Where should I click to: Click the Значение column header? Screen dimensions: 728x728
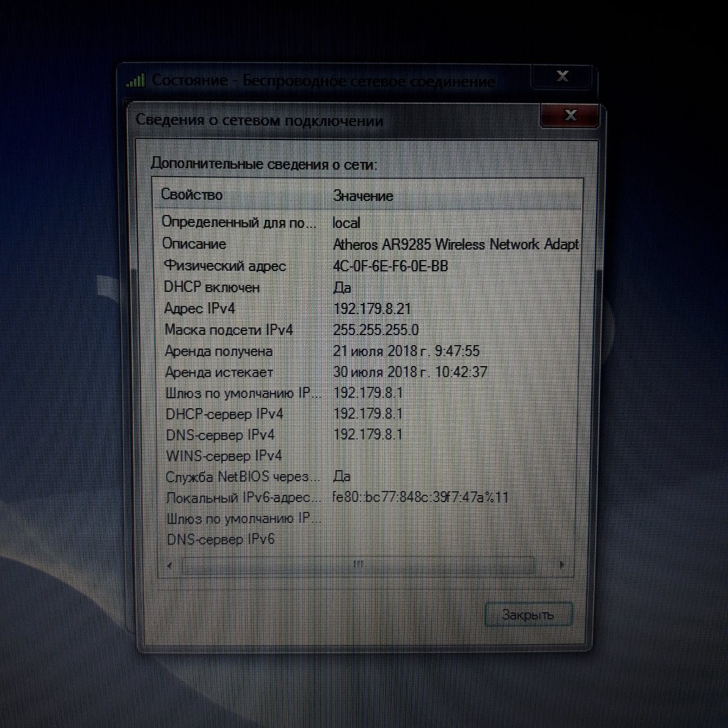point(363,196)
